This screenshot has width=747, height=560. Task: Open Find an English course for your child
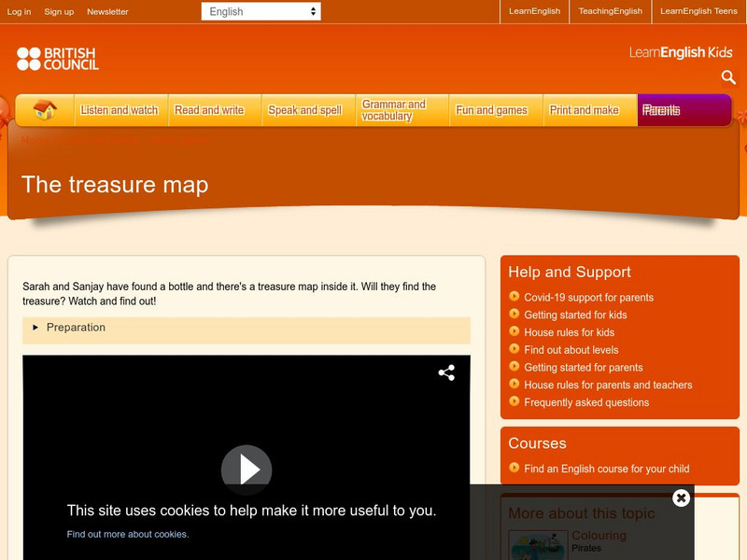(x=607, y=469)
